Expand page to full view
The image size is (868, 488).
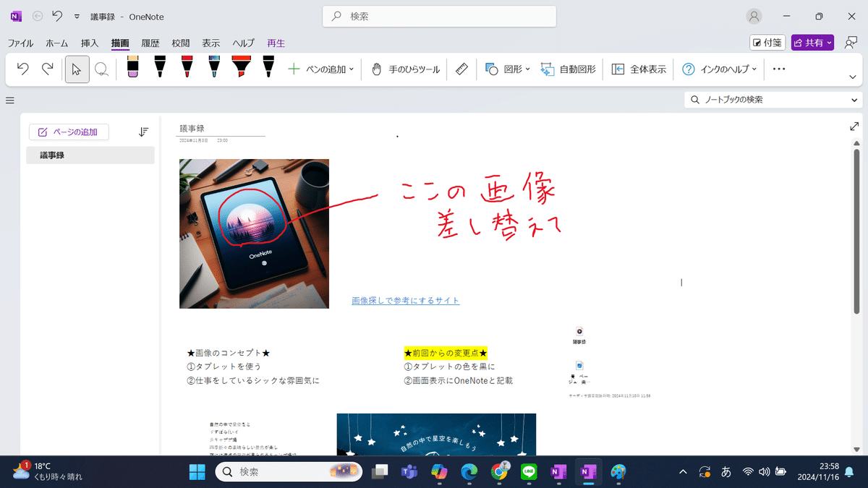pos(854,127)
